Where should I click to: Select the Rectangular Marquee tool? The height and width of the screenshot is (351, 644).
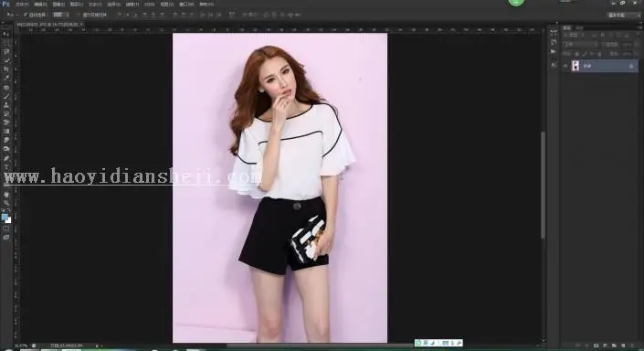(x=5, y=43)
